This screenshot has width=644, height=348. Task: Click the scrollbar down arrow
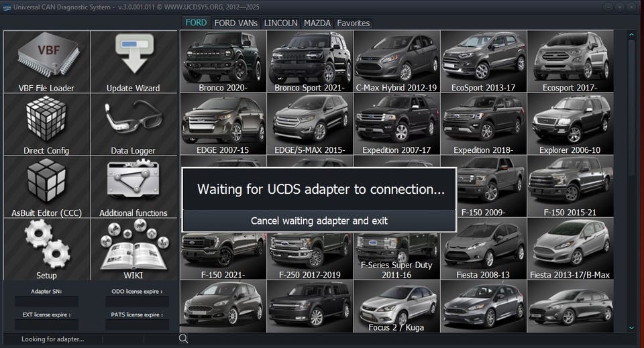pyautogui.click(x=631, y=328)
